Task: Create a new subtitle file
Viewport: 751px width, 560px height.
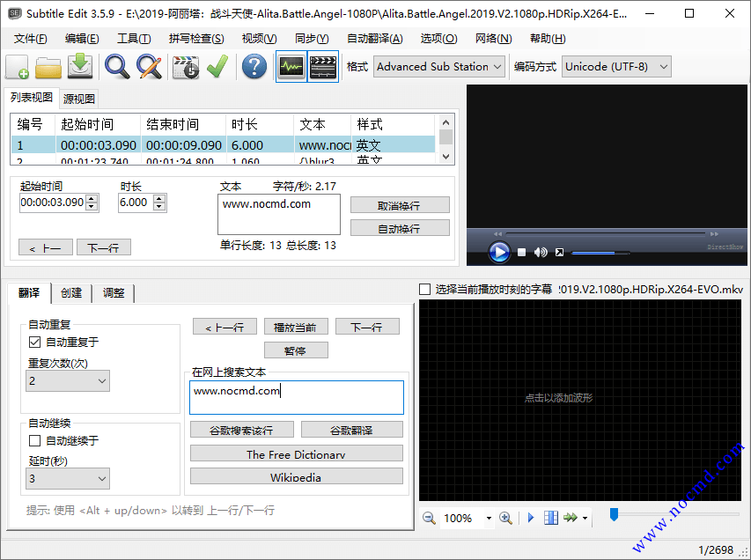Action: pyautogui.click(x=18, y=66)
